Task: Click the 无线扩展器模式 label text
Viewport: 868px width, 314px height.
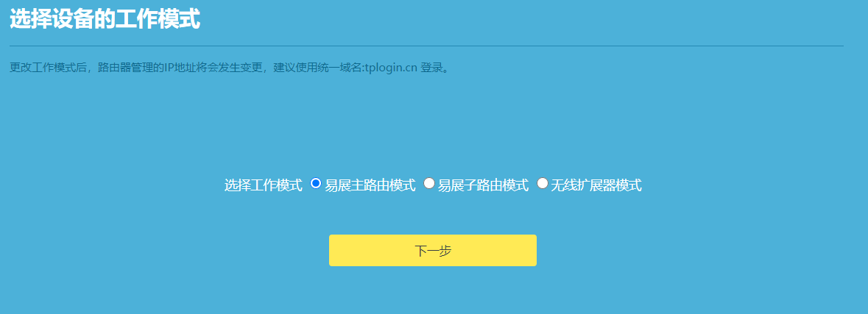Action: click(596, 185)
